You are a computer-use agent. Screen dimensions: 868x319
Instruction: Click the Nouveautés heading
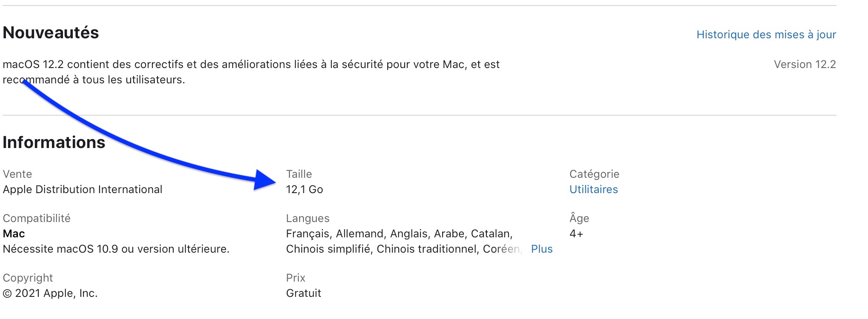click(51, 33)
